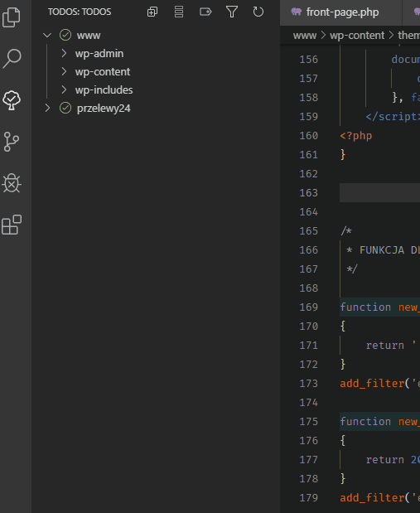Switch to the front-page.php tab
This screenshot has height=513, width=420.
(x=340, y=12)
